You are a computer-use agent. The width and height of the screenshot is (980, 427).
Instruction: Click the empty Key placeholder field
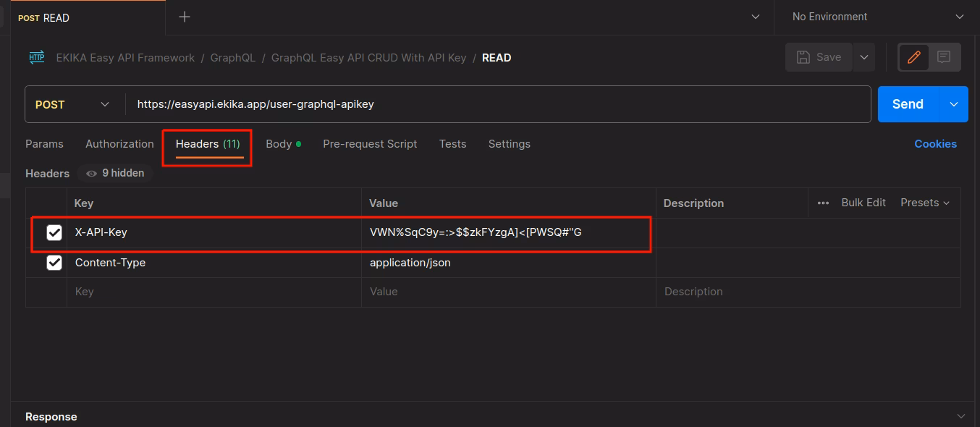pos(214,292)
